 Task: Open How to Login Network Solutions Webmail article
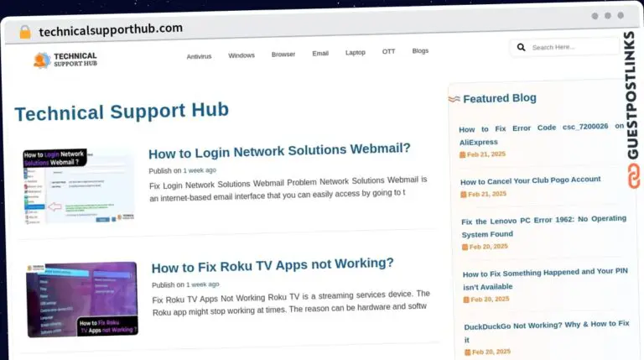tap(279, 150)
